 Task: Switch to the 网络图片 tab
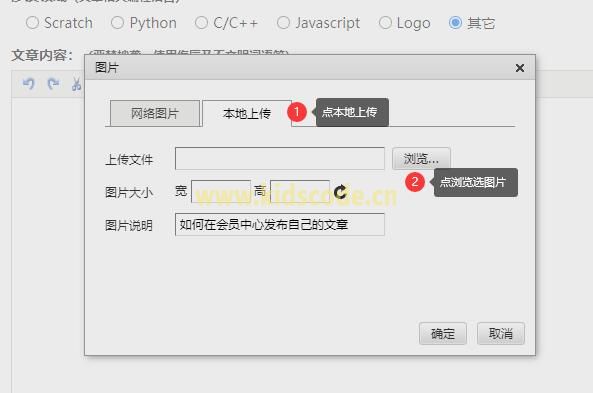[154, 113]
